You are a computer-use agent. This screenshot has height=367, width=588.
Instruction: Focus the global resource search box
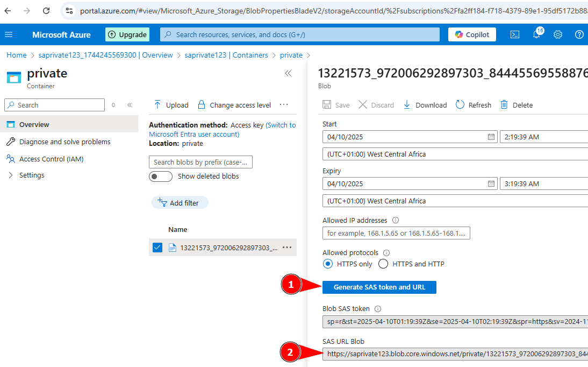click(x=300, y=34)
